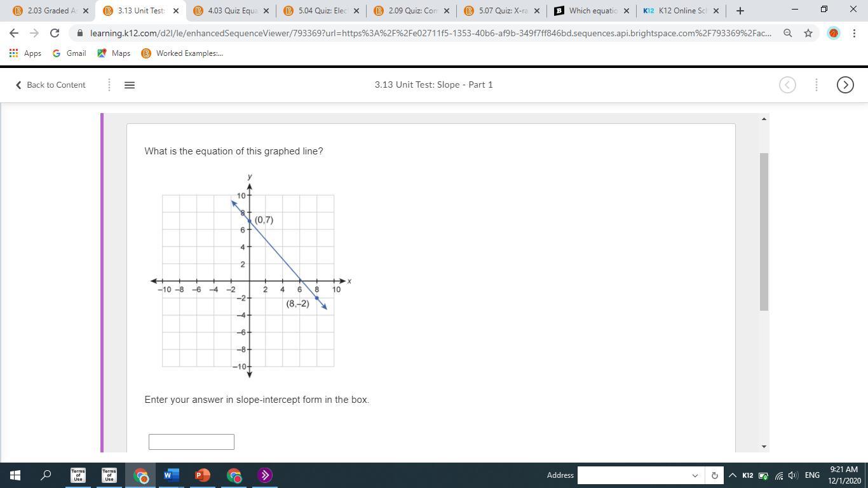Open Windows taskbar search
The width and height of the screenshot is (868, 488).
46,475
